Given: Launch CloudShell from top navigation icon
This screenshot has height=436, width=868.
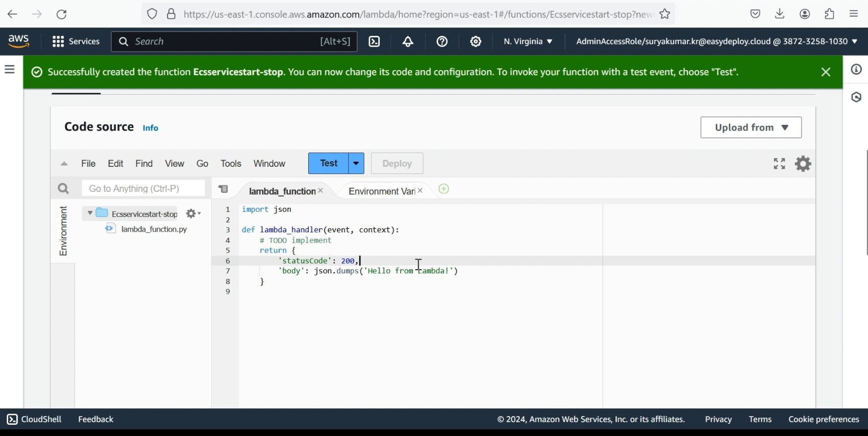Looking at the screenshot, I should tap(375, 42).
